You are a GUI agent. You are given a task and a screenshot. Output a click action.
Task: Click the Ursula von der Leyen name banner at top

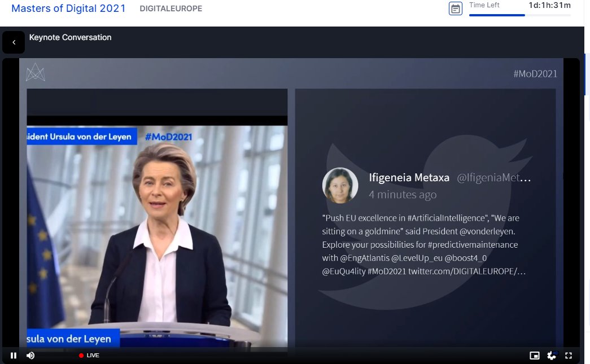click(82, 137)
